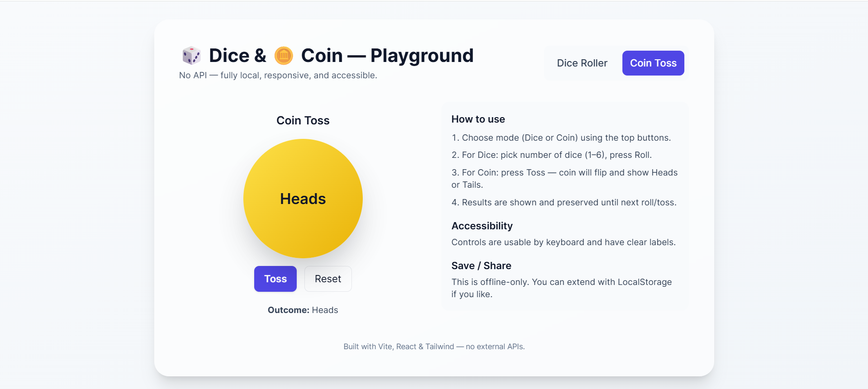Viewport: 868px width, 389px height.
Task: Activate the highlighted Coin Toss toggle
Action: 653,63
